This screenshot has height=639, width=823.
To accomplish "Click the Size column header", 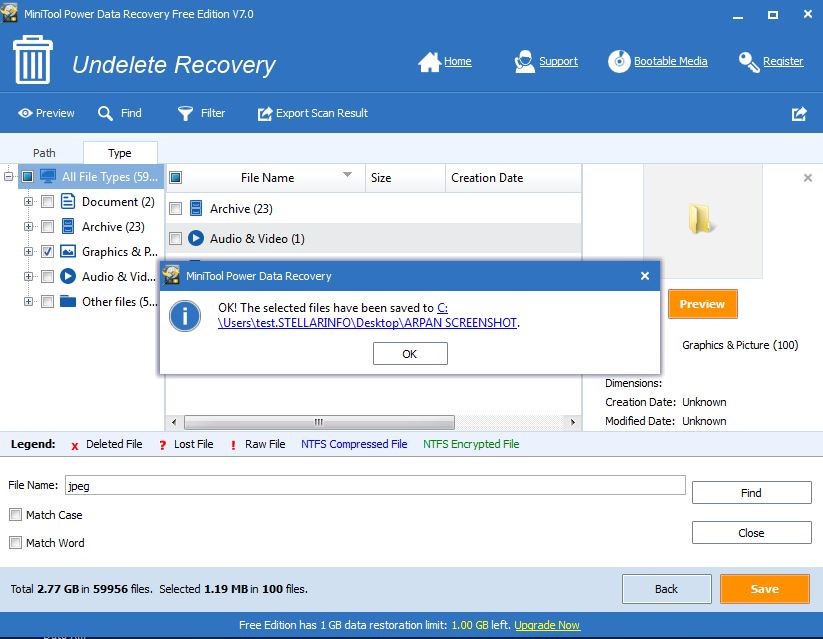I will (x=405, y=178).
